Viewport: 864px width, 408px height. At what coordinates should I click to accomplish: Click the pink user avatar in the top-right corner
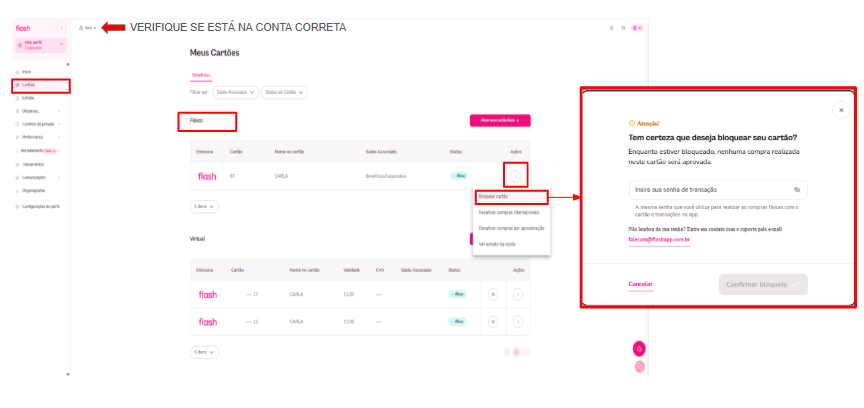pyautogui.click(x=637, y=28)
